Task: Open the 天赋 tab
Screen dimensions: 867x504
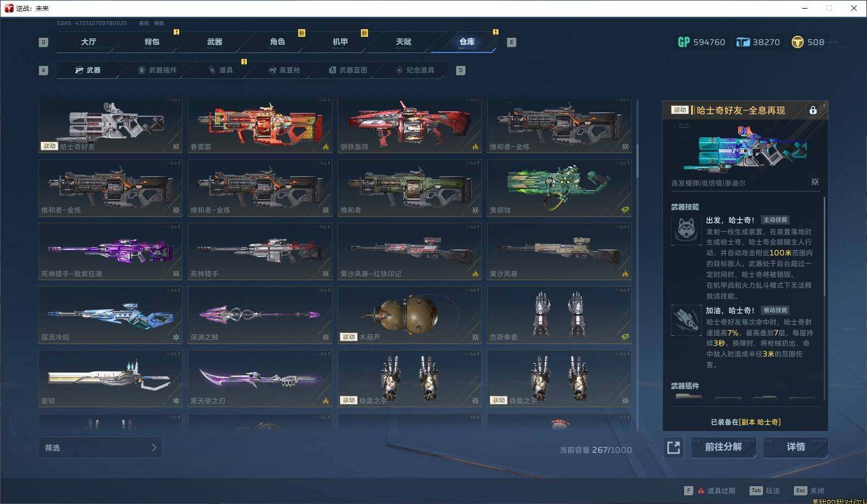Action: (x=403, y=42)
